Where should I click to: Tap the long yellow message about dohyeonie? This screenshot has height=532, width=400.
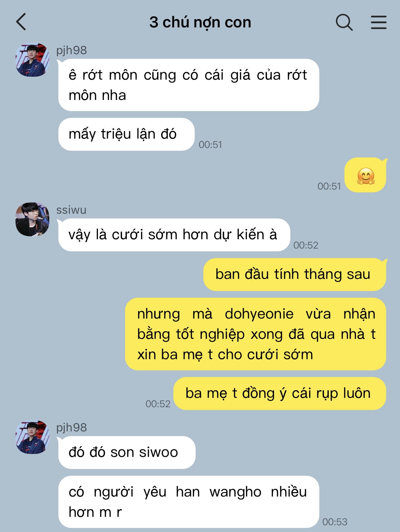click(256, 334)
